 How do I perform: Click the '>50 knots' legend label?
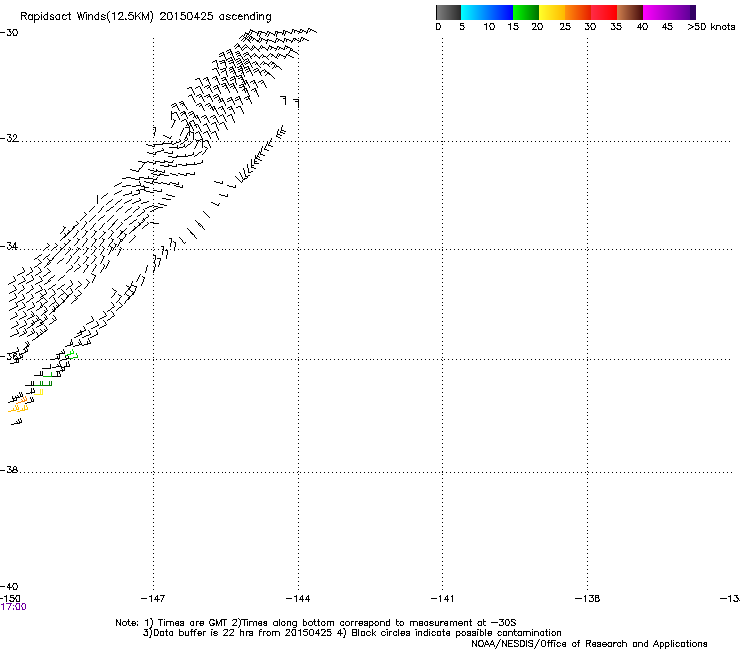coord(711,27)
